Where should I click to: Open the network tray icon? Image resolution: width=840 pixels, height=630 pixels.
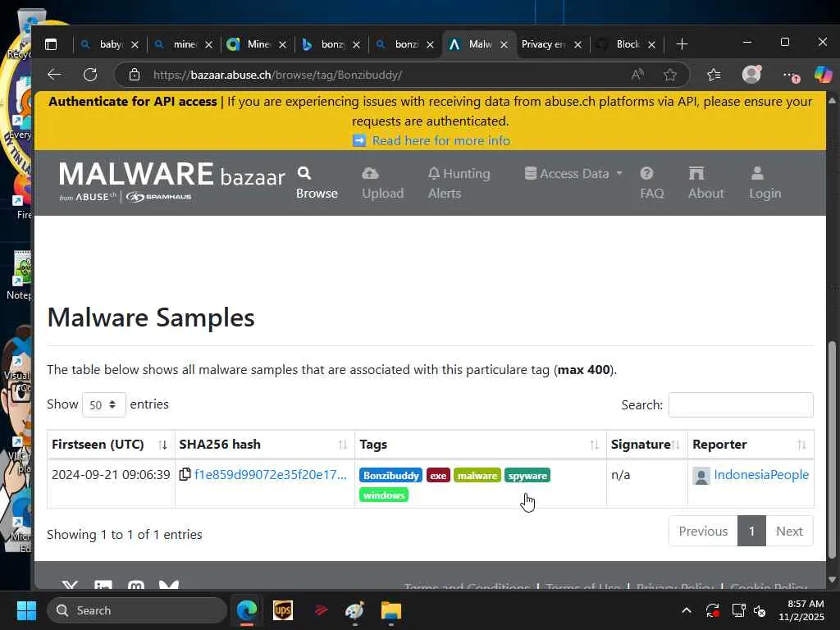[x=739, y=610]
